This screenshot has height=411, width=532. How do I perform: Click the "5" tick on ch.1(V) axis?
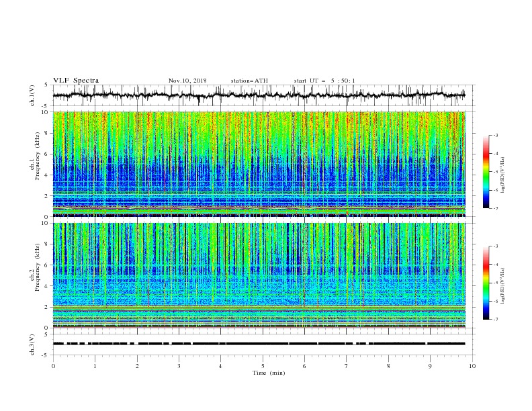(x=46, y=85)
